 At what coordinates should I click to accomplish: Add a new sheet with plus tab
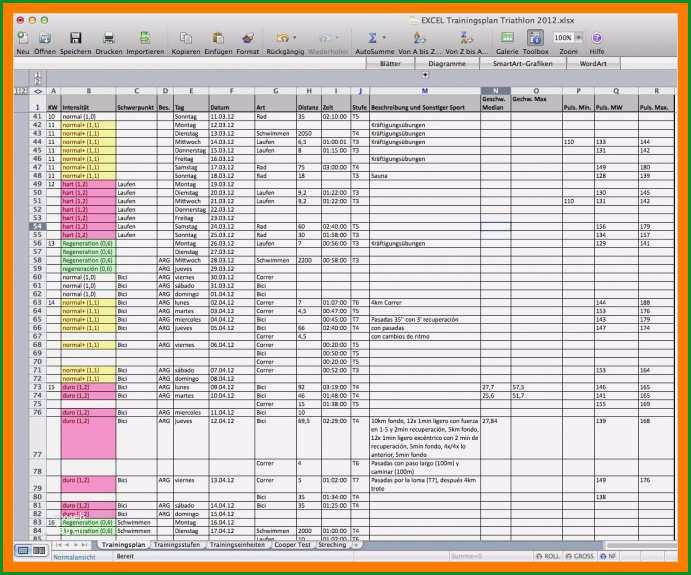point(356,545)
